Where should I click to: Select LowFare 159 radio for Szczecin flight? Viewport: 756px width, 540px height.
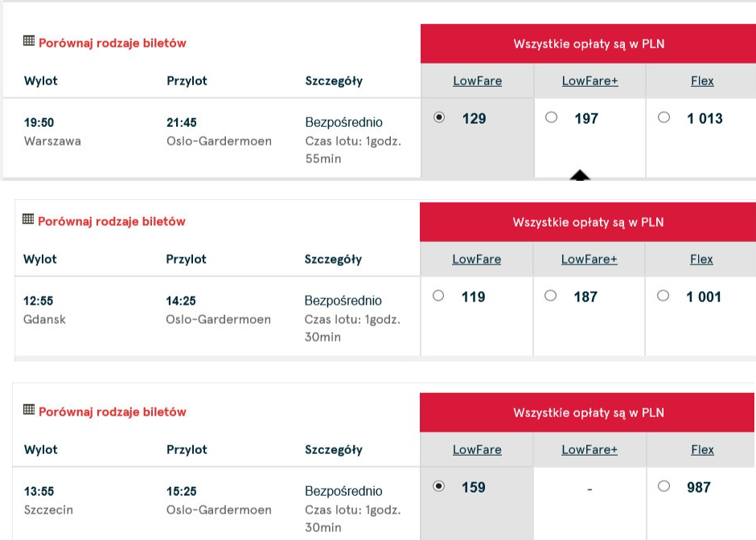(439, 486)
